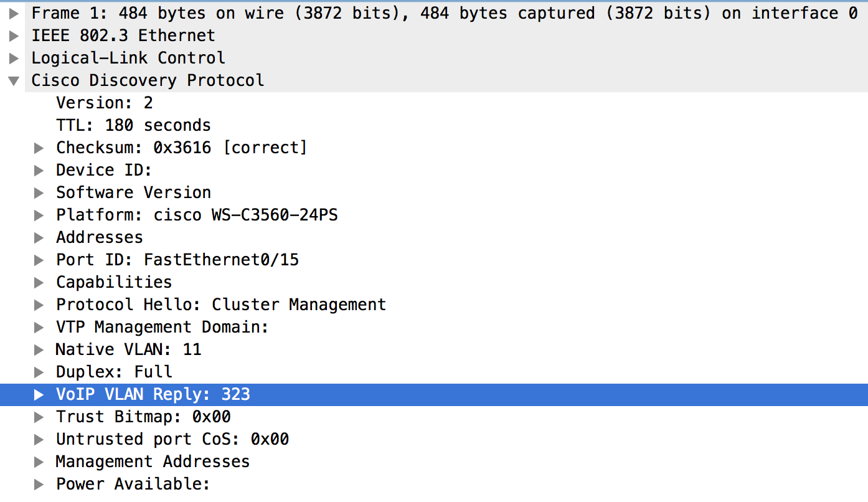Expand the Software Version entry
The height and width of the screenshot is (502, 868).
[x=39, y=192]
